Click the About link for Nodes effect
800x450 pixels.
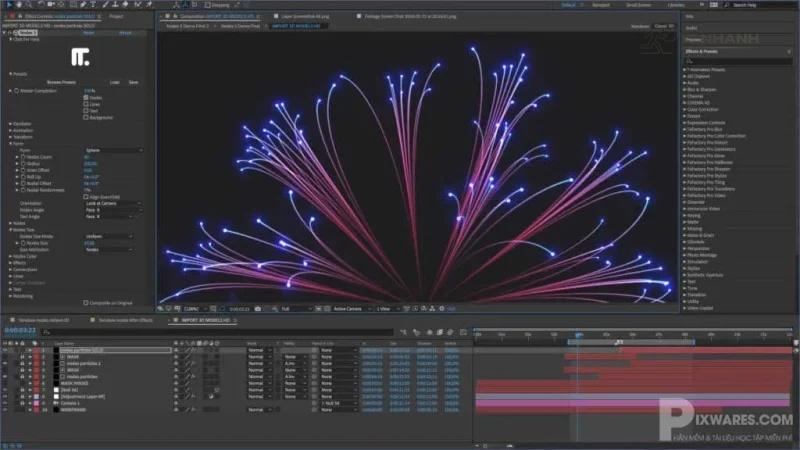point(125,33)
